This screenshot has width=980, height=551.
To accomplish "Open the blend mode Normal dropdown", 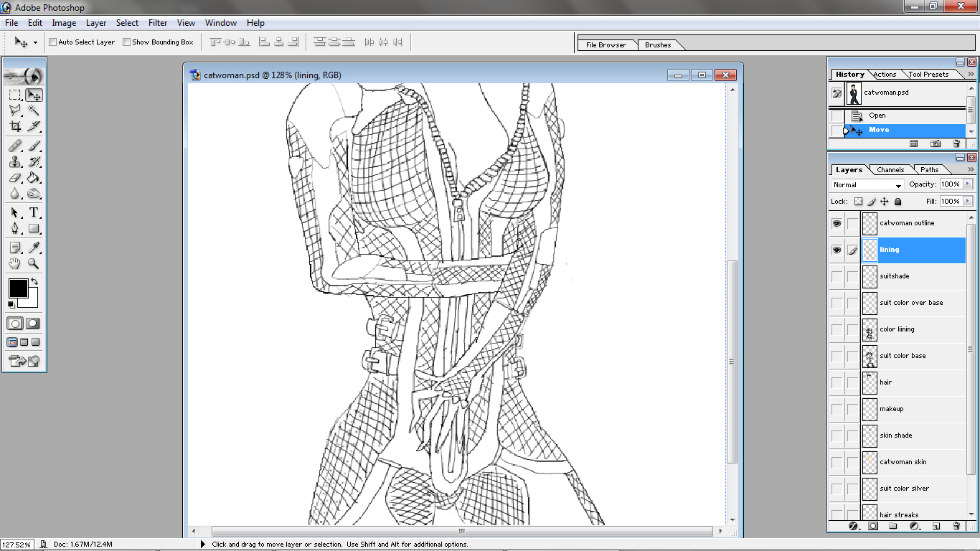I will click(x=867, y=185).
